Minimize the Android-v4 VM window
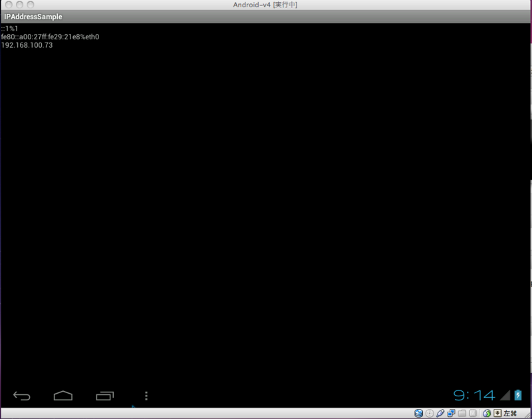 pyautogui.click(x=20, y=5)
